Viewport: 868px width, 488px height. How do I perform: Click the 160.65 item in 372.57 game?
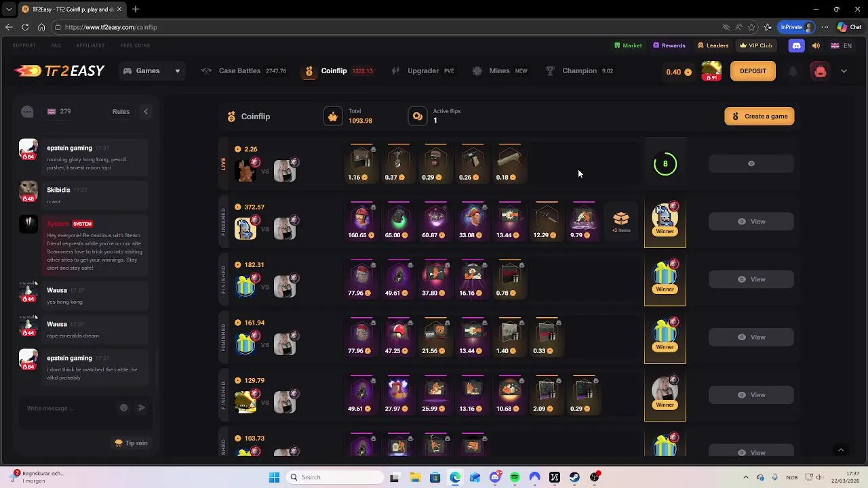point(362,222)
